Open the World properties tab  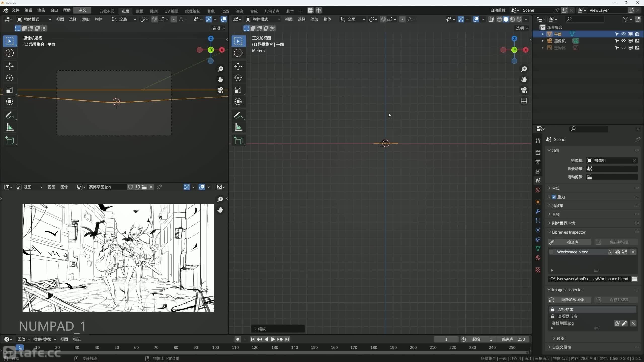click(538, 190)
